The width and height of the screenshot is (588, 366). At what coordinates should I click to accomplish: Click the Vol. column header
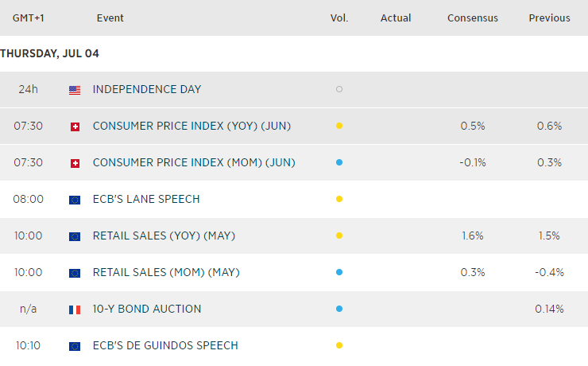[x=339, y=18]
